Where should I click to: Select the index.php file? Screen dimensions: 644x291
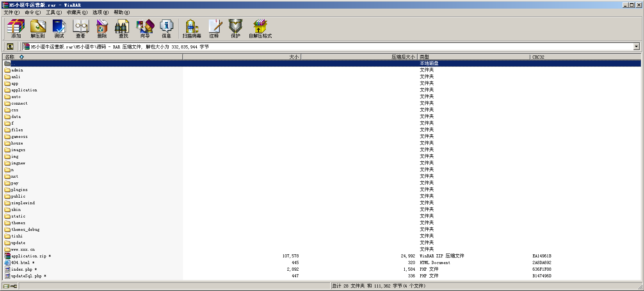[x=22, y=270]
